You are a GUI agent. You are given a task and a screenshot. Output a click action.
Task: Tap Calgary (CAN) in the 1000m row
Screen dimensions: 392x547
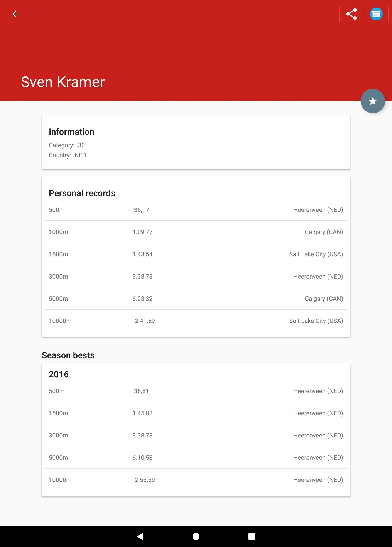coord(324,232)
